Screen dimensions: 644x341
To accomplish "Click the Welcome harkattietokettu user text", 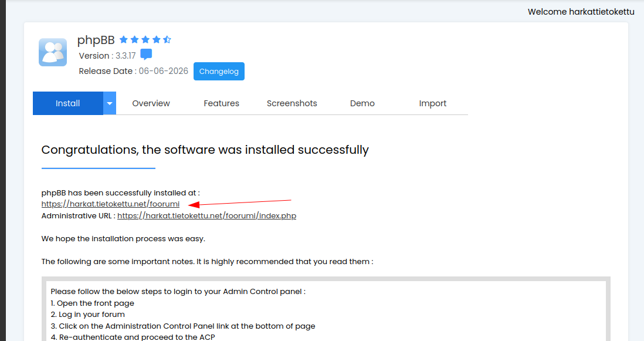I will (x=581, y=12).
